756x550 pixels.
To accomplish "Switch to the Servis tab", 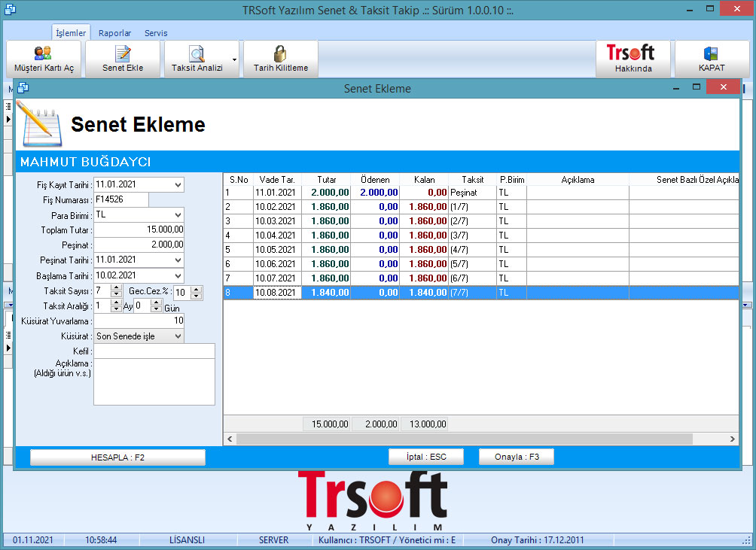I will click(156, 33).
